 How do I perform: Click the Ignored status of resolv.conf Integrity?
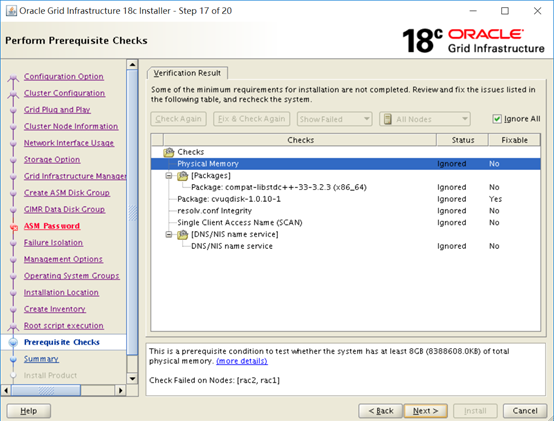pyautogui.click(x=452, y=211)
